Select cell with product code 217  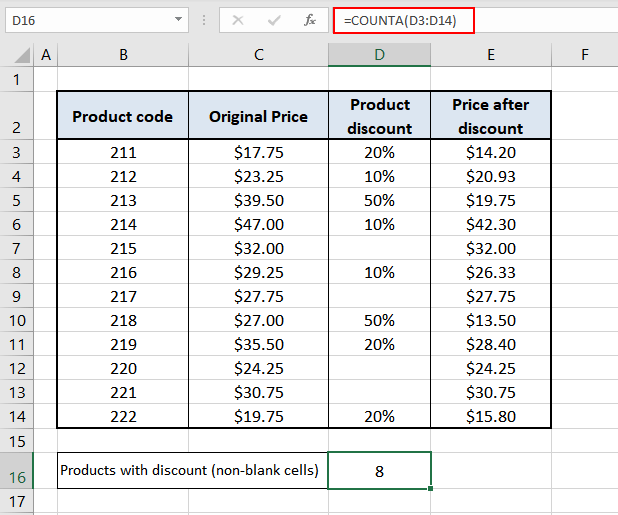click(123, 296)
